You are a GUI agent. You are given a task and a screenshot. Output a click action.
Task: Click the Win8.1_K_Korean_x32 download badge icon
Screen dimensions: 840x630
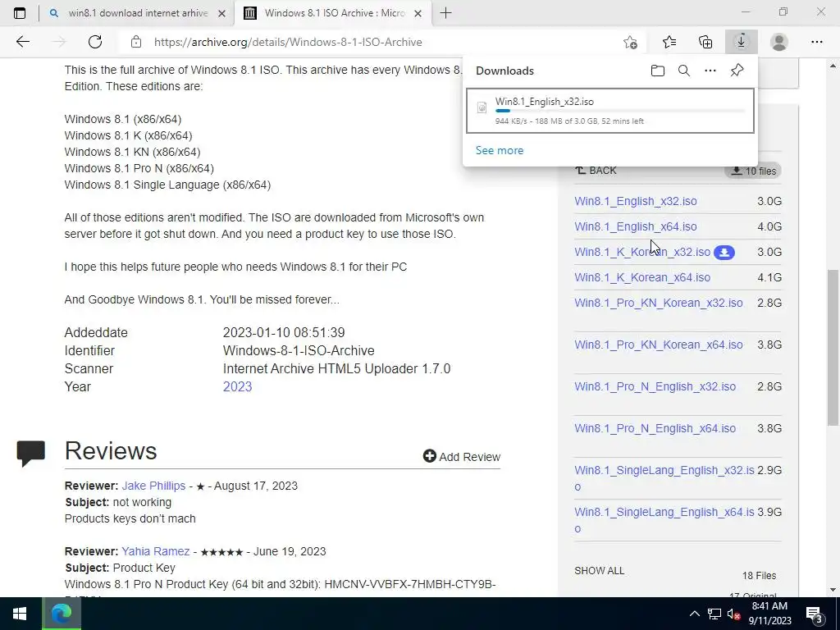tap(724, 253)
